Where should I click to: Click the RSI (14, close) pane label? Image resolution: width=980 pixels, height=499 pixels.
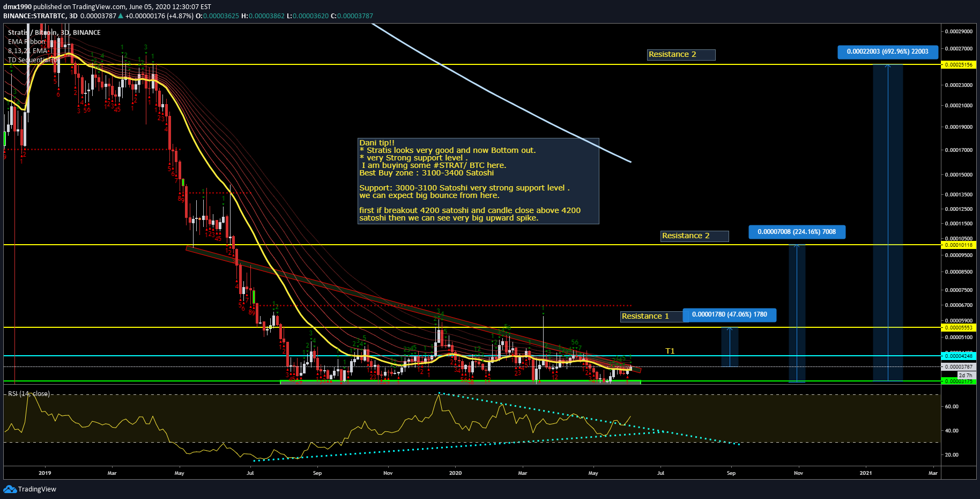(x=29, y=393)
